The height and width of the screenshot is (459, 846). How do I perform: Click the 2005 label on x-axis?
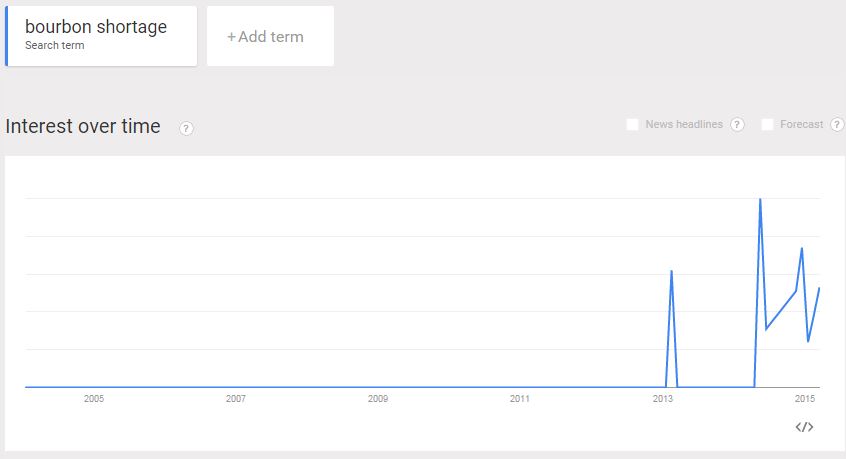click(94, 399)
